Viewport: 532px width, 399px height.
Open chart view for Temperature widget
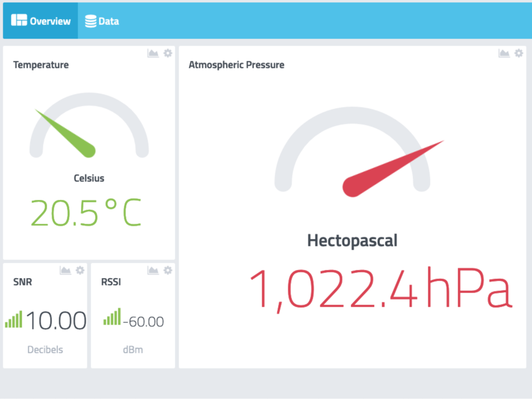(x=153, y=53)
